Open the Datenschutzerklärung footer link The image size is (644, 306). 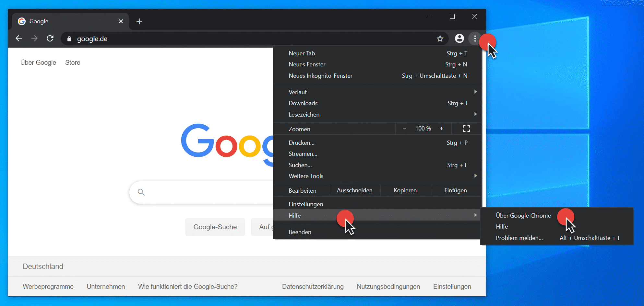[x=313, y=287]
